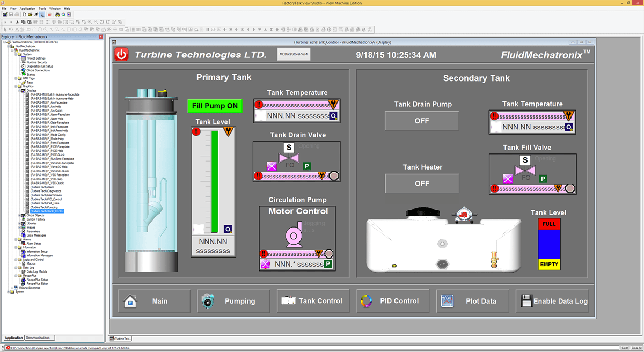This screenshot has width=644, height=352.
Task: Expand the Libraries node
Action: click(x=20, y=223)
